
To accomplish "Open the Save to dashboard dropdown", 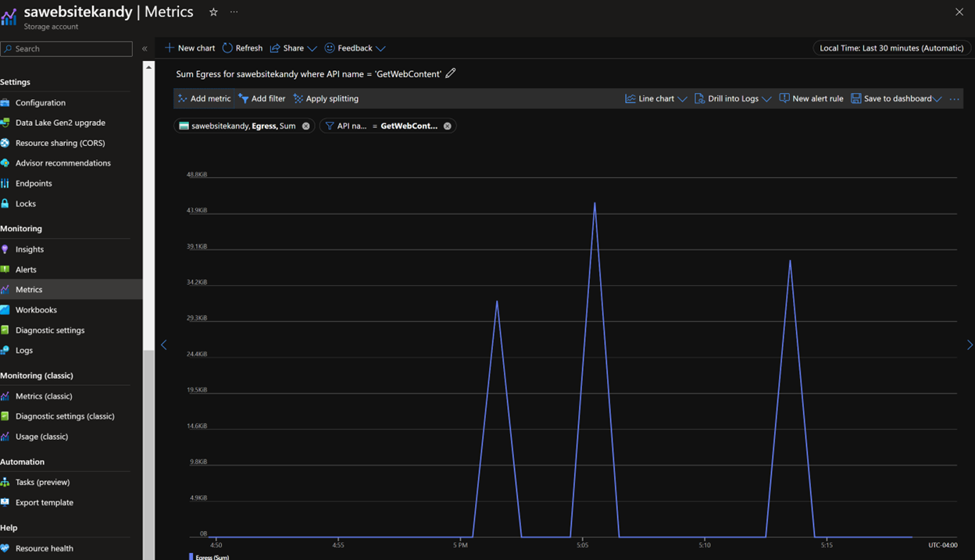I will [x=896, y=98].
